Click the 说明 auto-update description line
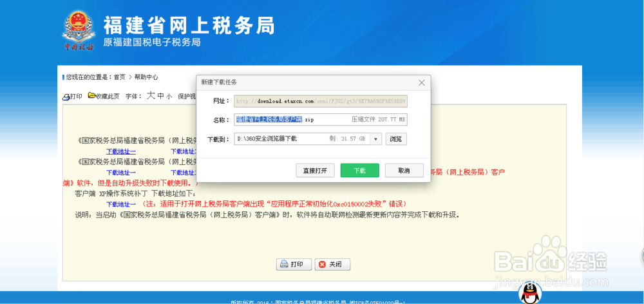The height and width of the screenshot is (304, 644). 267,215
